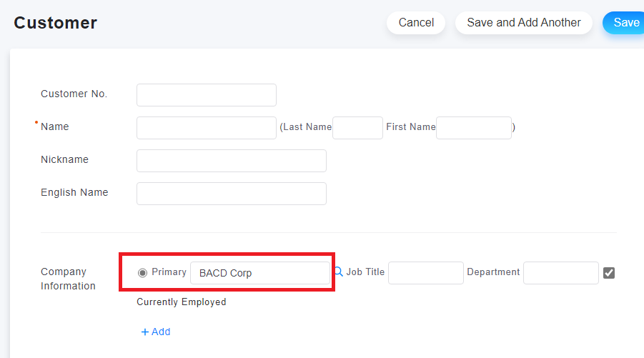Click the First Name input box
The width and height of the screenshot is (644, 358).
474,128
